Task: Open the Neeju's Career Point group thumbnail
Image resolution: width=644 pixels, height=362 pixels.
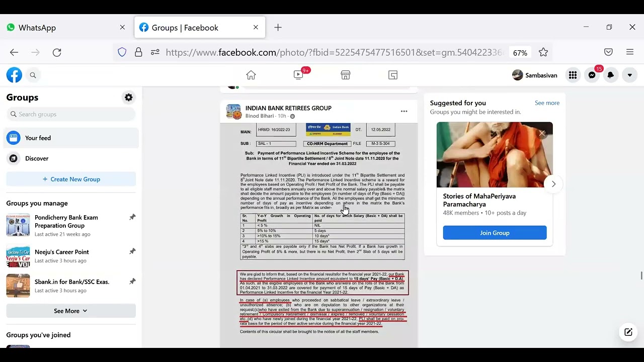Action: (x=18, y=256)
